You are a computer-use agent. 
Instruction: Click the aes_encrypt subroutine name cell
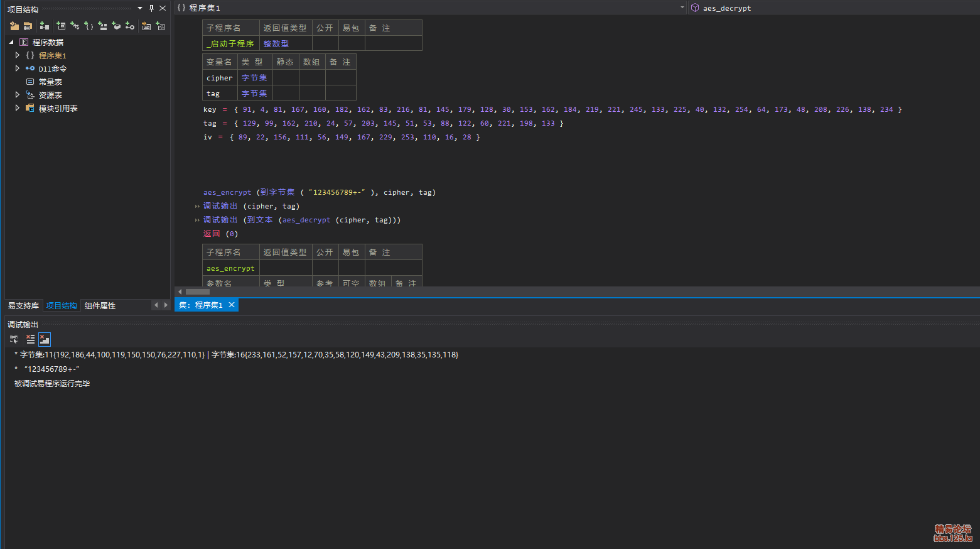tap(230, 268)
